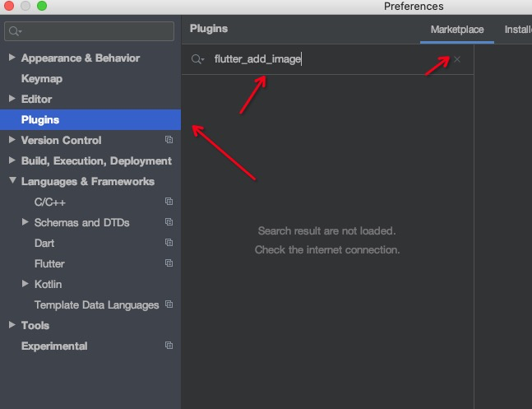Expand the Kotlin settings node
The width and height of the screenshot is (532, 409).
click(x=25, y=284)
